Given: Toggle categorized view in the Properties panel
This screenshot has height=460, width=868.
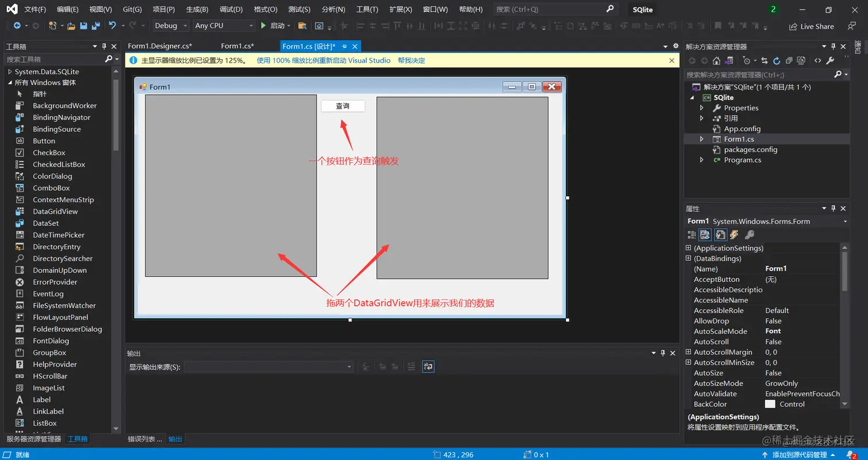Looking at the screenshot, I should coord(692,235).
